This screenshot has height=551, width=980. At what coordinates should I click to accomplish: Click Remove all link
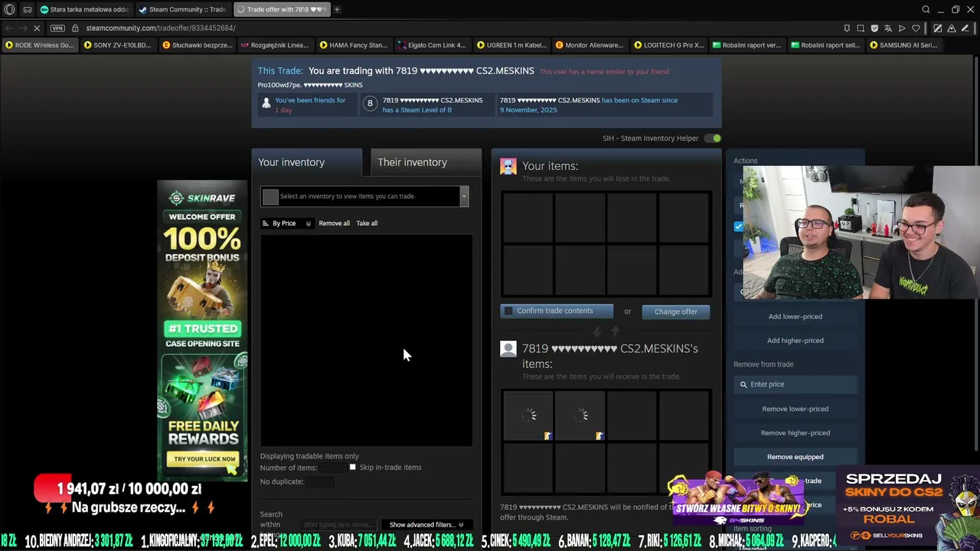[334, 223]
